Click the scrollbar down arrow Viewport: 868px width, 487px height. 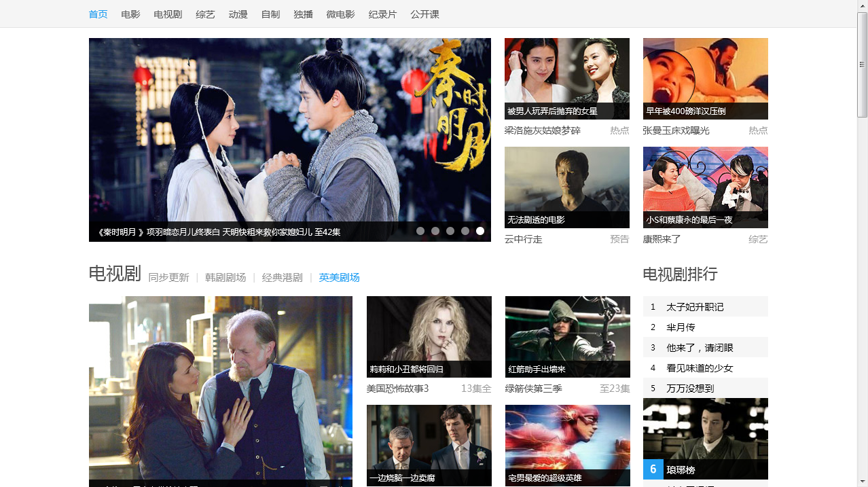(862, 481)
